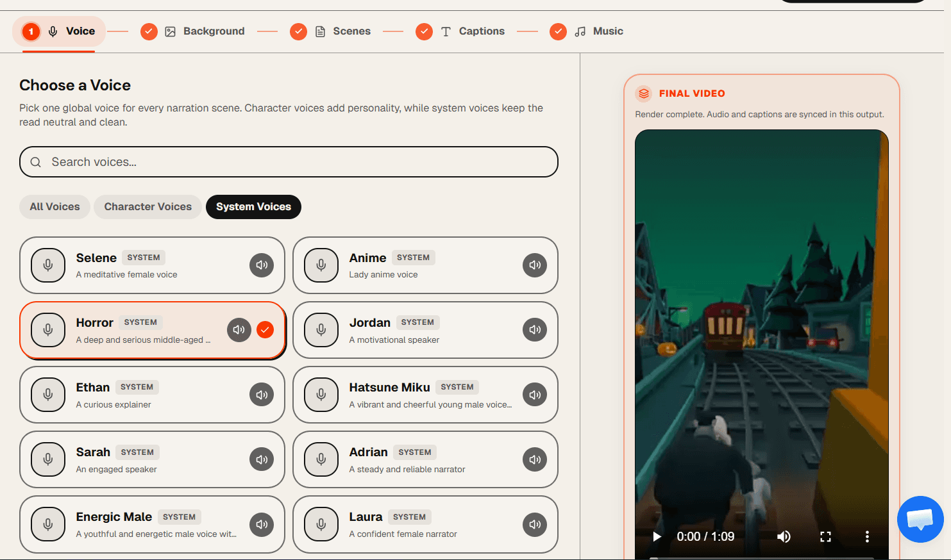This screenshot has width=951, height=560.
Task: Open the chat support widget
Action: pos(920,519)
